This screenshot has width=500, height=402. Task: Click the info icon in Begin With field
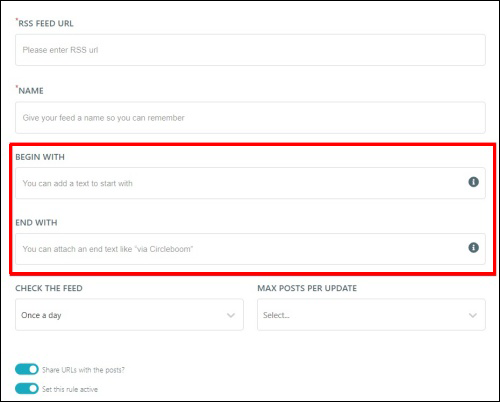coord(473,182)
